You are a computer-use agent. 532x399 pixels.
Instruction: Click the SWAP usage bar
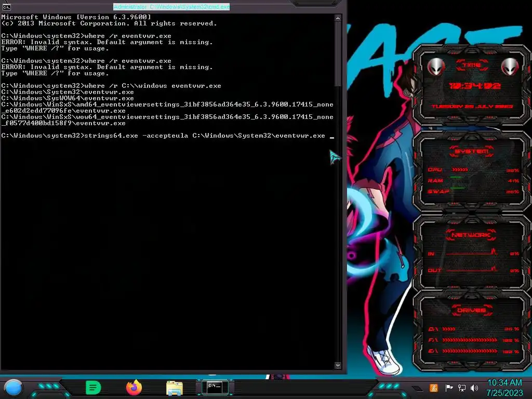click(457, 188)
